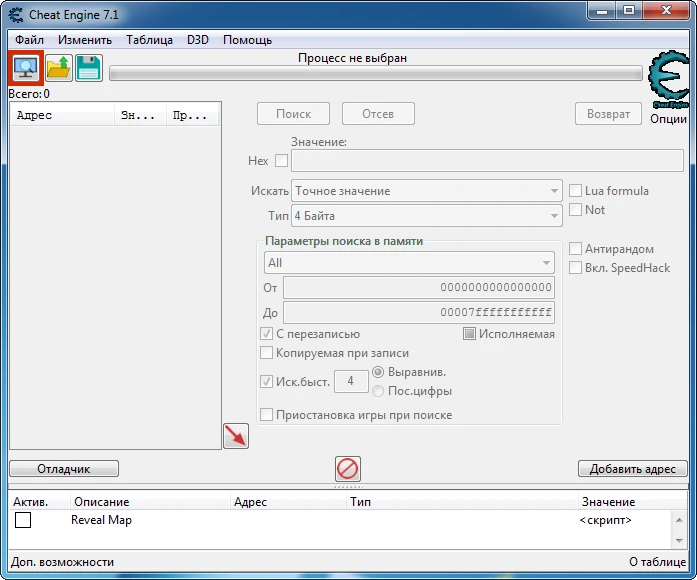This screenshot has width=697, height=580.
Task: Click the Пр... column header
Action: click(x=192, y=116)
